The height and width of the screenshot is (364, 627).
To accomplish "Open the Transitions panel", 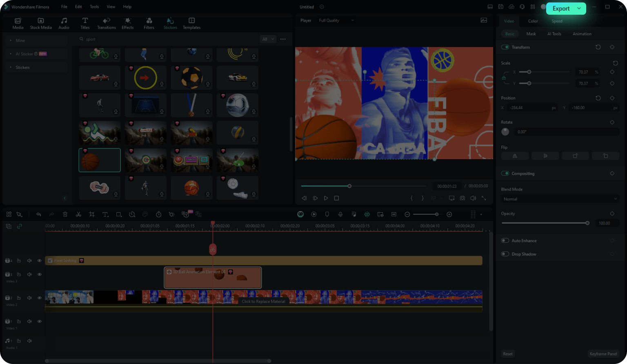I will click(x=107, y=24).
